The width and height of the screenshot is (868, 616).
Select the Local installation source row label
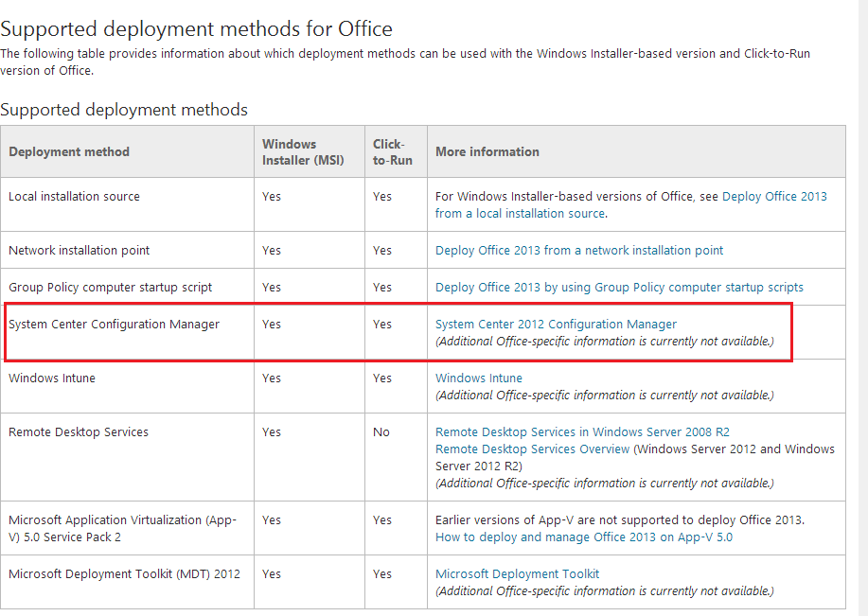pyautogui.click(x=74, y=197)
